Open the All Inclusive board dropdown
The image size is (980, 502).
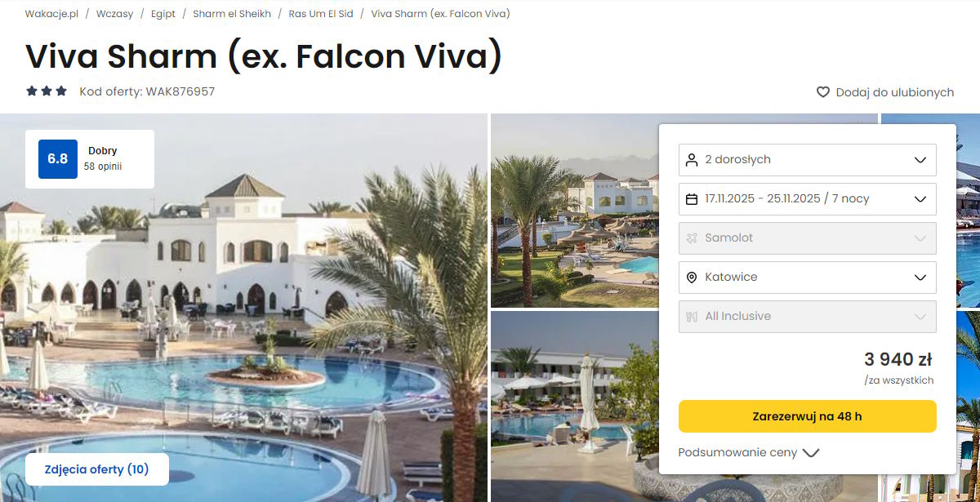pyautogui.click(x=808, y=316)
